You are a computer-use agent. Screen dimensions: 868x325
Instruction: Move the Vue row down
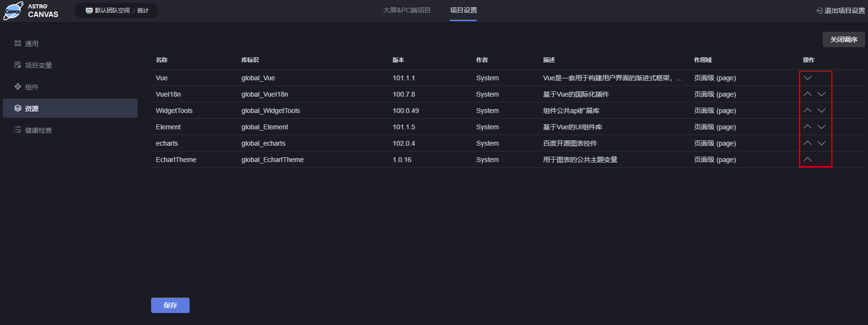pyautogui.click(x=807, y=78)
